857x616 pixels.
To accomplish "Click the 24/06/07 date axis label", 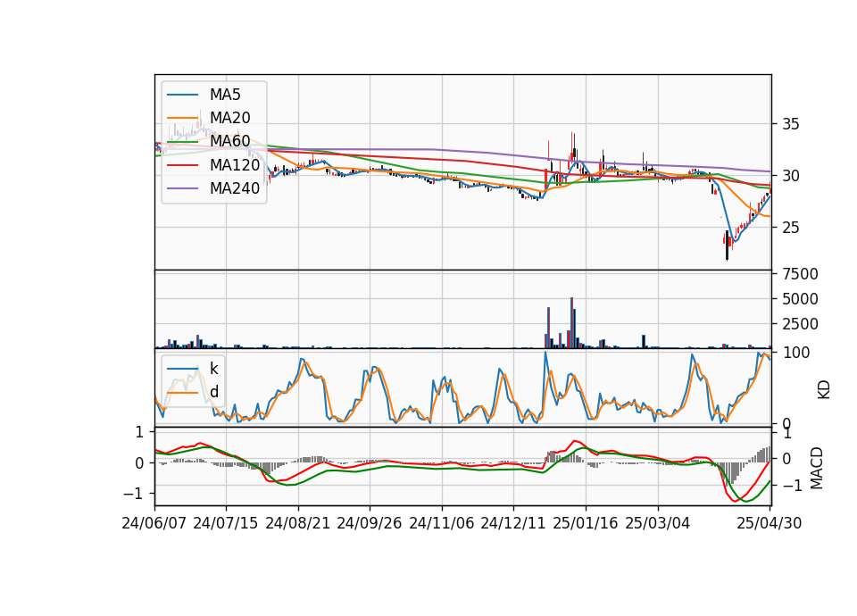I will (154, 523).
